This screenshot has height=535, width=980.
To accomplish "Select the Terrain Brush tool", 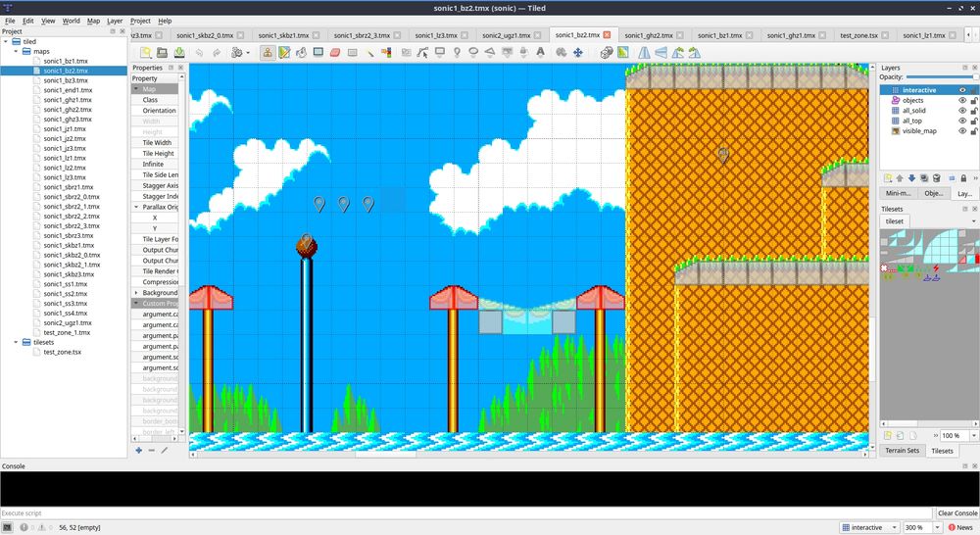I will point(284,53).
